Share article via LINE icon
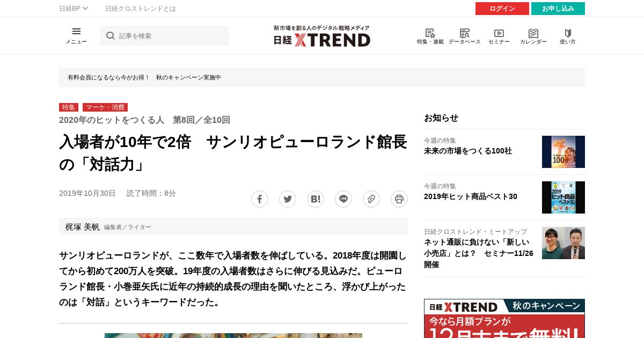Image resolution: width=644 pixels, height=338 pixels. pos(343,199)
